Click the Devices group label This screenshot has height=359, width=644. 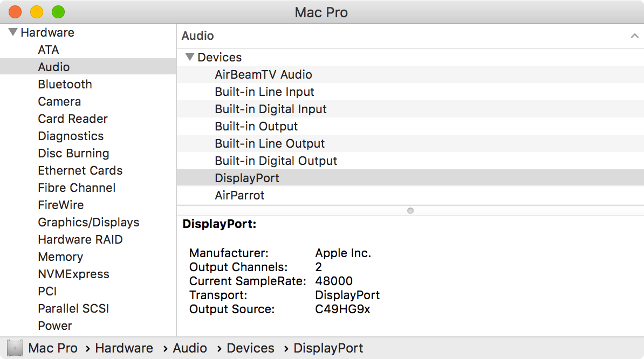tap(220, 57)
